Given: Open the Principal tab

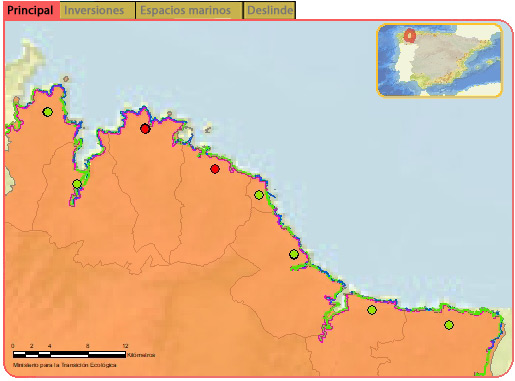Looking at the screenshot, I should 30,10.
